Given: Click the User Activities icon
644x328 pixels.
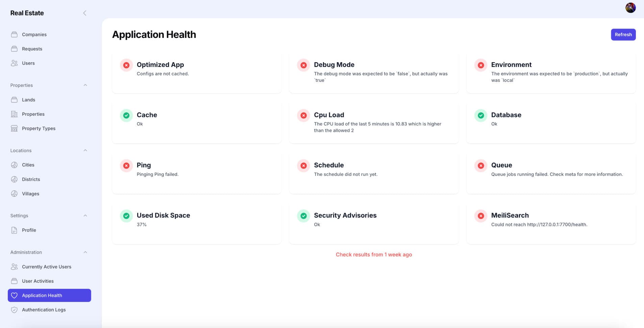Looking at the screenshot, I should [14, 281].
